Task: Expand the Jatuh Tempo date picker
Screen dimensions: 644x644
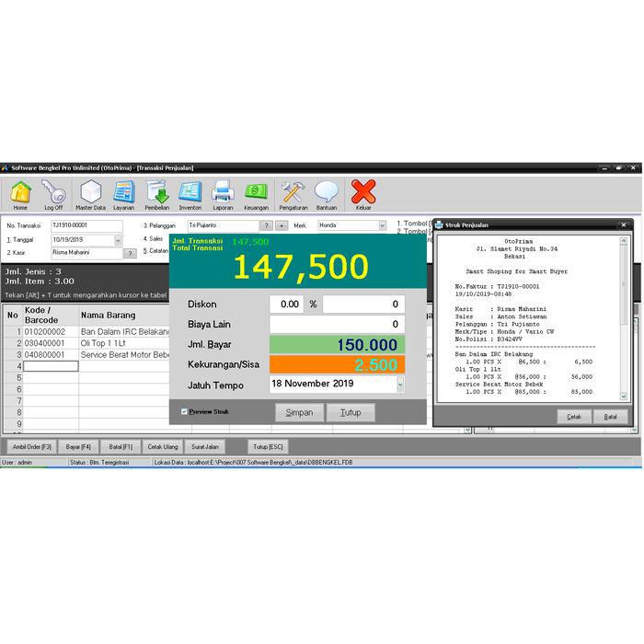Action: [400, 385]
